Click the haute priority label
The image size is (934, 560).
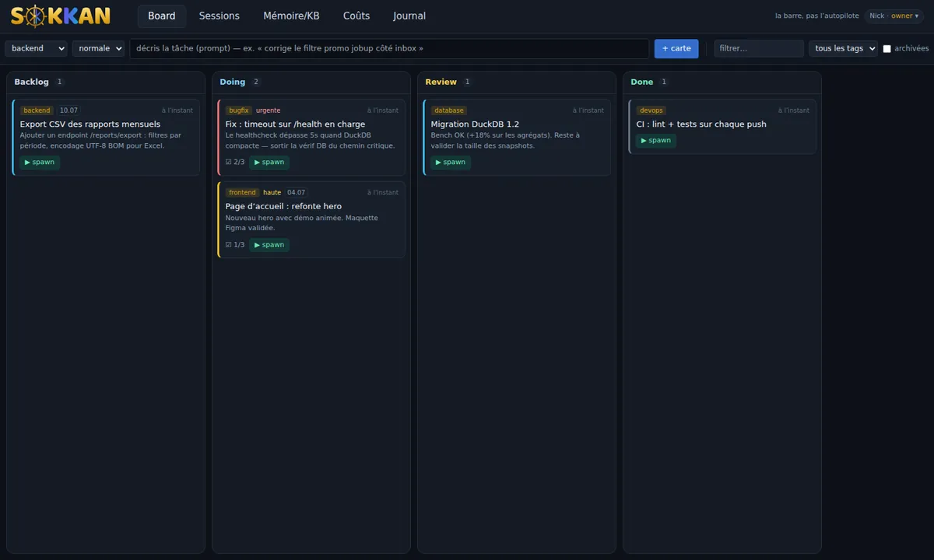[x=272, y=193]
